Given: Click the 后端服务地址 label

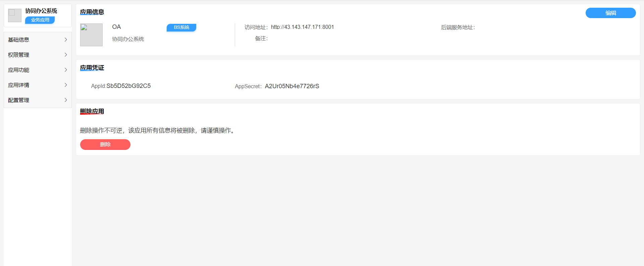Looking at the screenshot, I should click(x=458, y=28).
